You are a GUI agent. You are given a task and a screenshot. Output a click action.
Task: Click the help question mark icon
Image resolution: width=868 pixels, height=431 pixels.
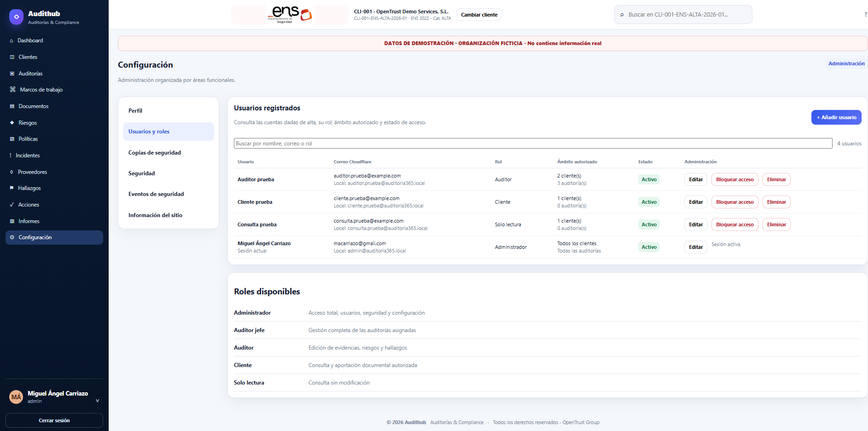[x=865, y=15]
